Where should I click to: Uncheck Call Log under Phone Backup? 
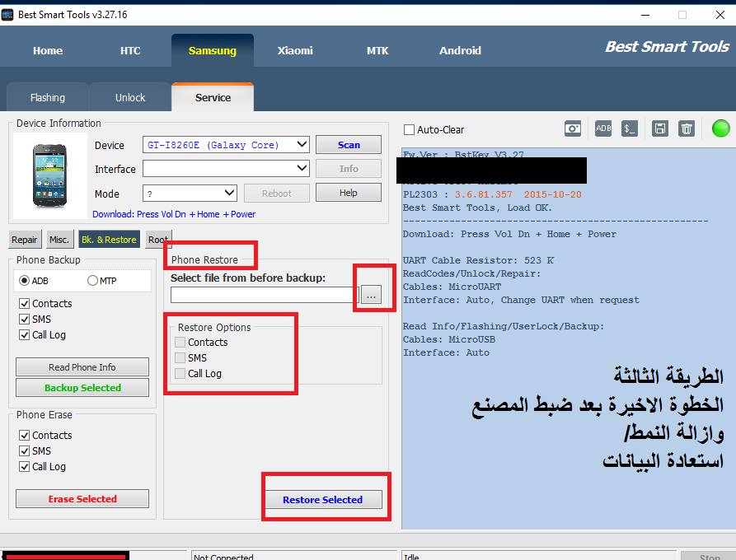[25, 335]
